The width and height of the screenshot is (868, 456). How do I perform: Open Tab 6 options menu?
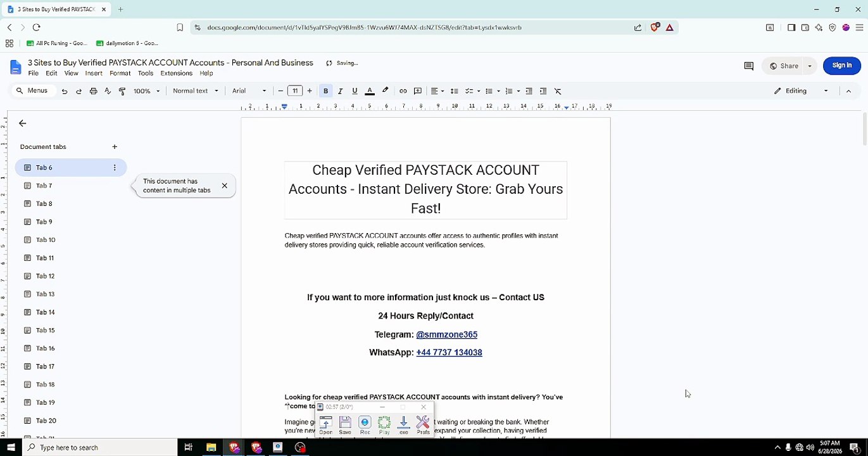115,168
